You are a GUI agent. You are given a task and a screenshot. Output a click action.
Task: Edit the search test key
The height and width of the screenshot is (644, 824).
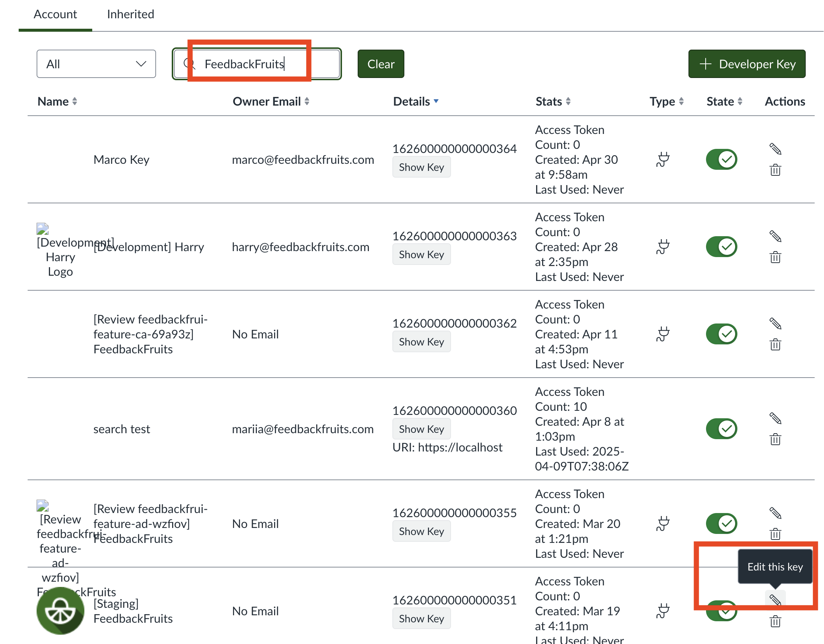tap(775, 418)
